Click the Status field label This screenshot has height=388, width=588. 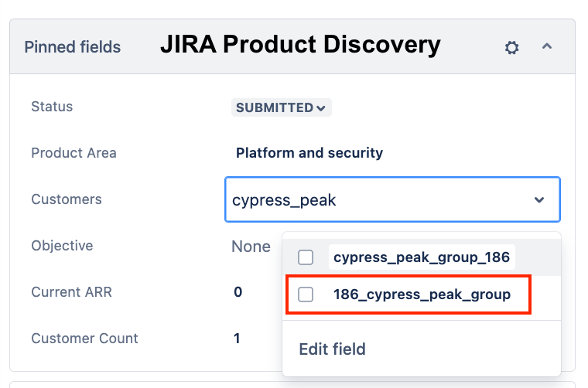(52, 107)
